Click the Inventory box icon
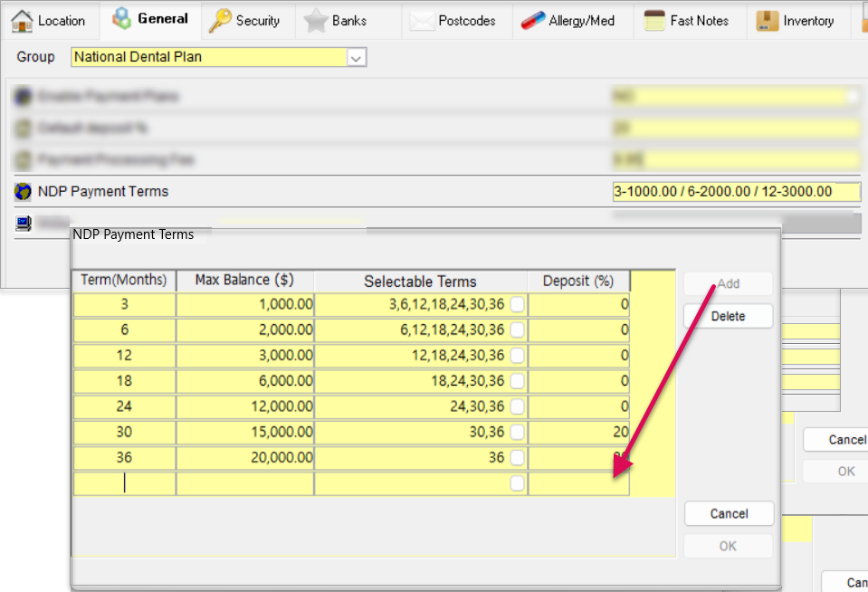868x592 pixels. [768, 21]
